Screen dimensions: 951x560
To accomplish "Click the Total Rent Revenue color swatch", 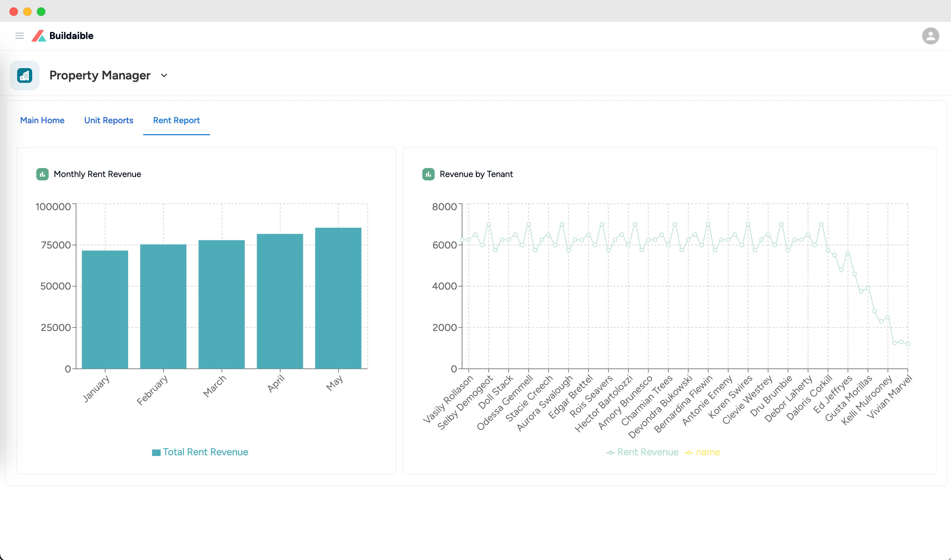I will [156, 453].
